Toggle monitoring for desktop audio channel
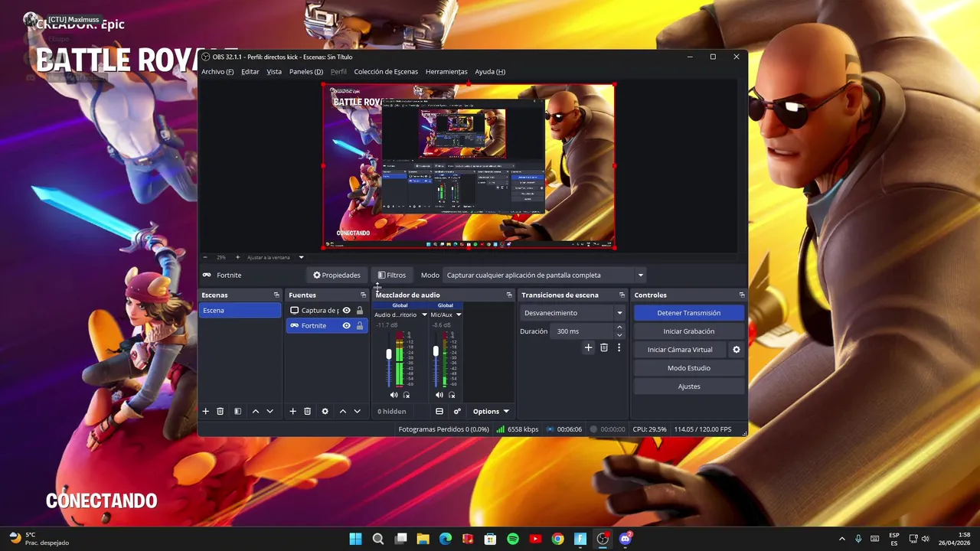This screenshot has width=980, height=551. click(407, 395)
